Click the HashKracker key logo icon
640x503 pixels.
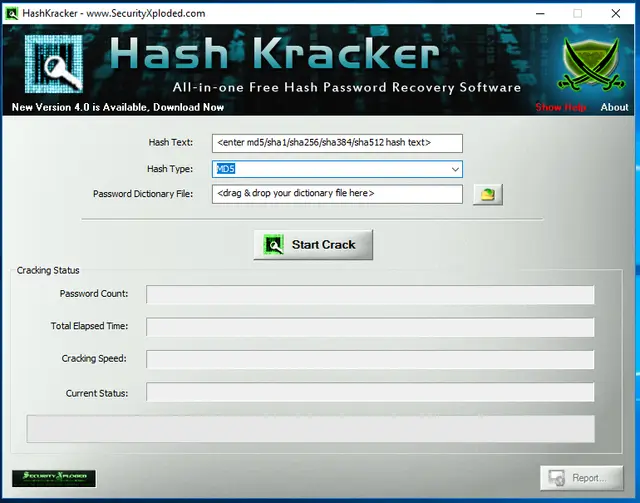[x=53, y=63]
